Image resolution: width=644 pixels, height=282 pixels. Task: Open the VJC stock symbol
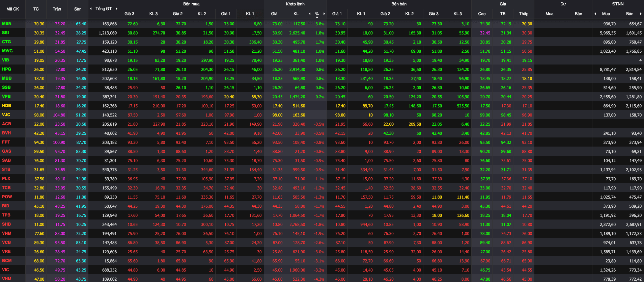[x=6, y=115]
